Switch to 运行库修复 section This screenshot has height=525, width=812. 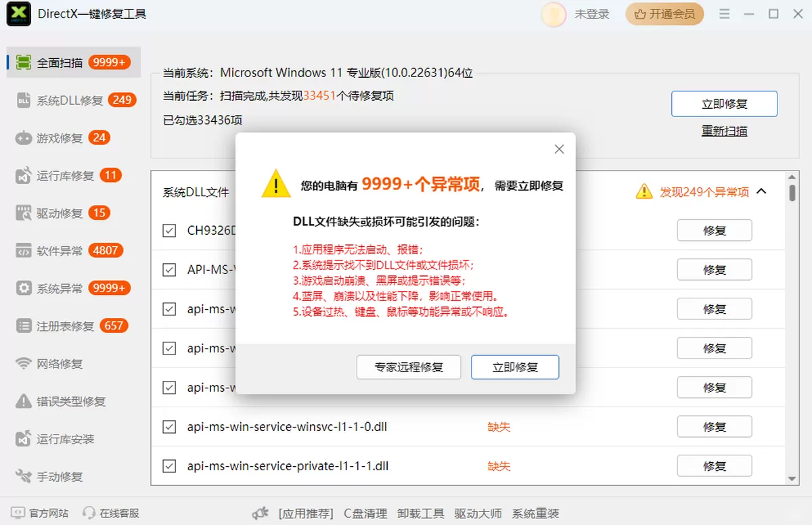(73, 175)
